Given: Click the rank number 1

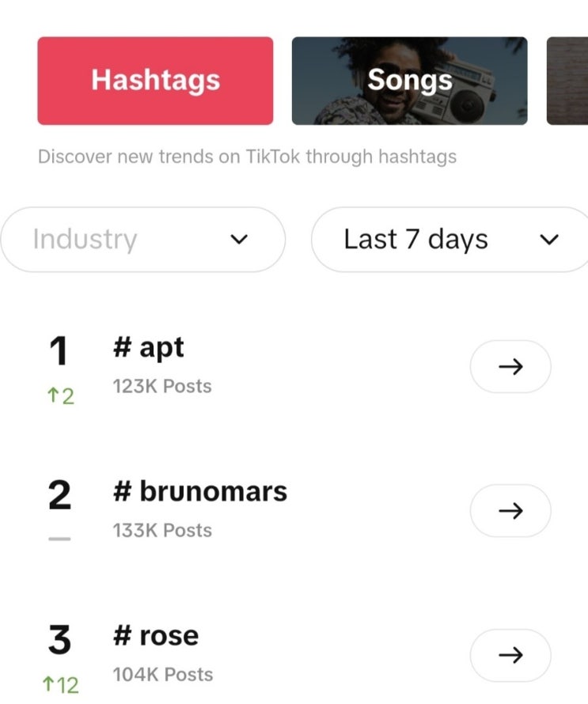Looking at the screenshot, I should pos(59,352).
